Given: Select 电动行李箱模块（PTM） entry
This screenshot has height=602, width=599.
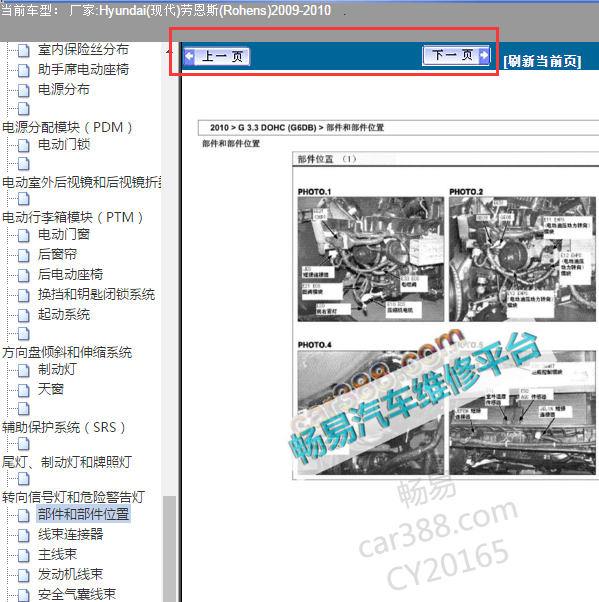Looking at the screenshot, I should coord(73,217).
